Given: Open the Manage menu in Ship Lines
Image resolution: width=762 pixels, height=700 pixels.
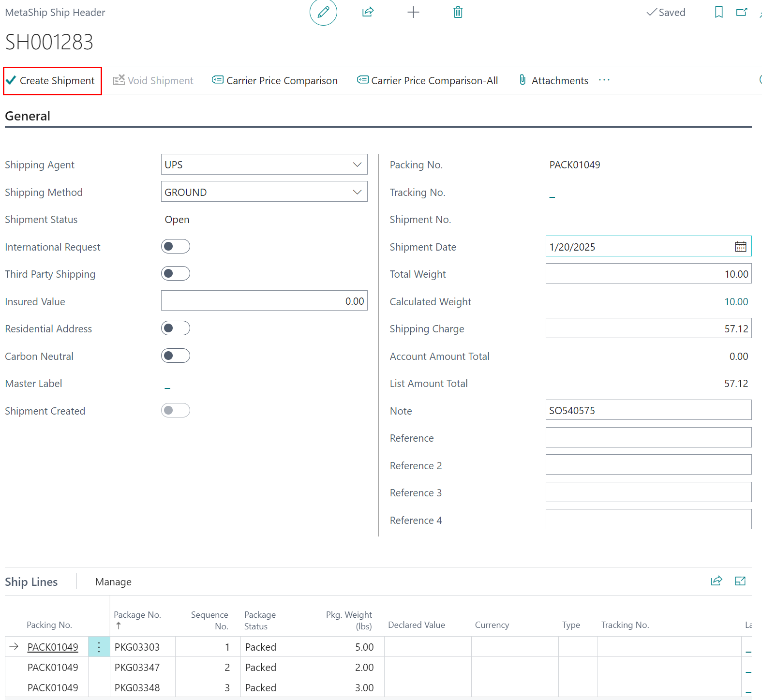Looking at the screenshot, I should pyautogui.click(x=113, y=581).
